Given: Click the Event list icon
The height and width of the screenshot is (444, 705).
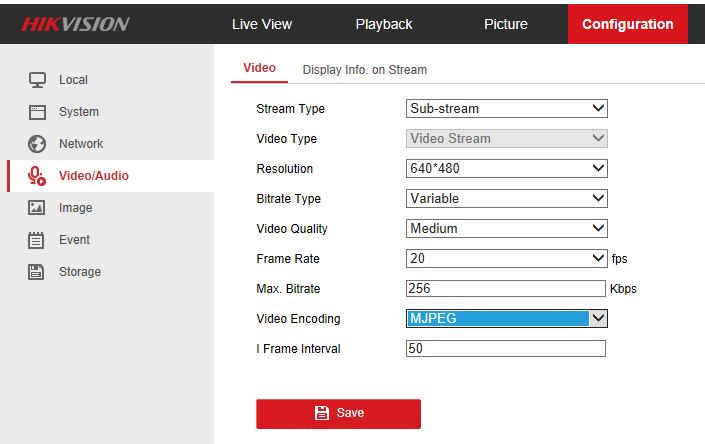Looking at the screenshot, I should click(37, 240).
